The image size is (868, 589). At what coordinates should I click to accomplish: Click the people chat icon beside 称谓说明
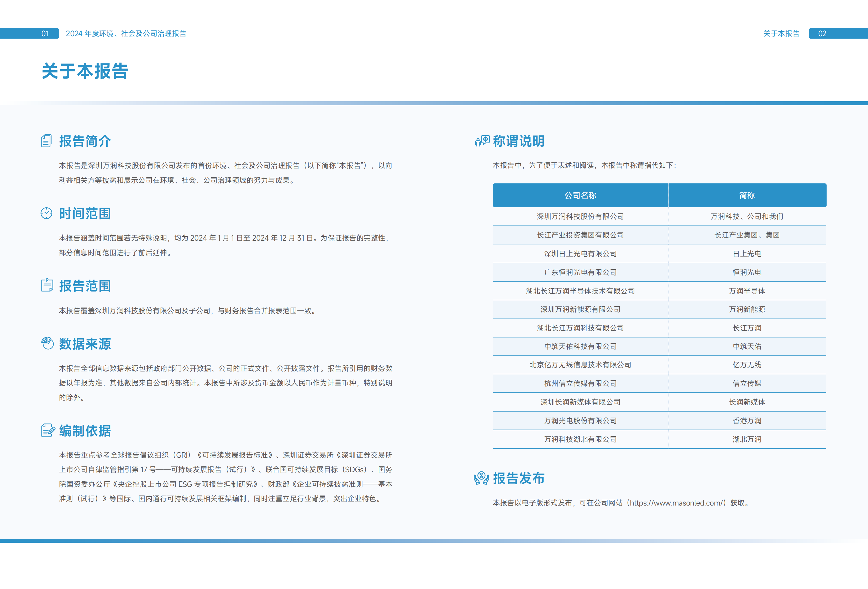click(482, 141)
